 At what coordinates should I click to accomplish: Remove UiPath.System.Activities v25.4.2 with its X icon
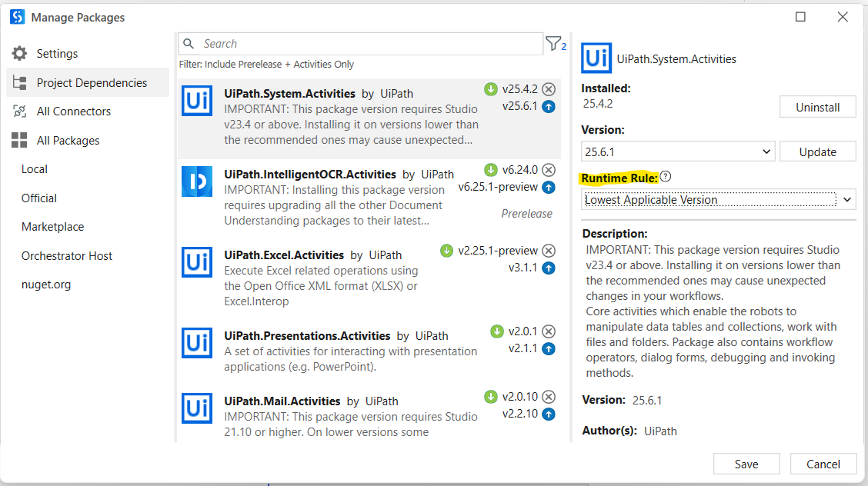549,89
